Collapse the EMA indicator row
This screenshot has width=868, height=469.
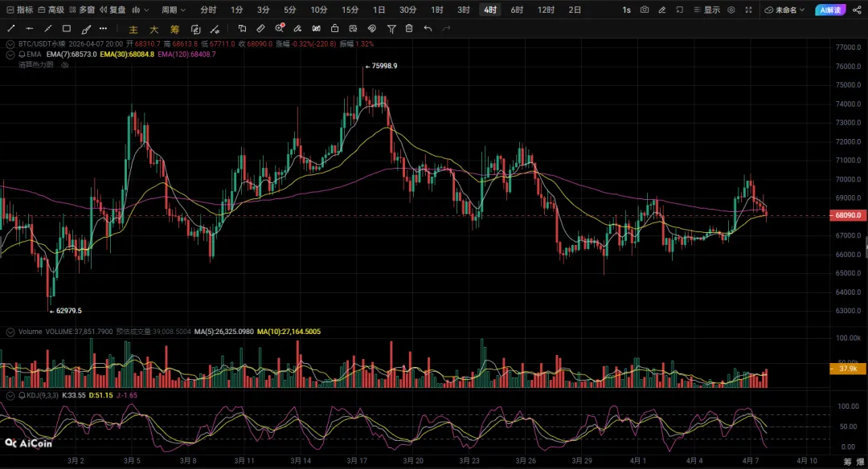click(10, 54)
